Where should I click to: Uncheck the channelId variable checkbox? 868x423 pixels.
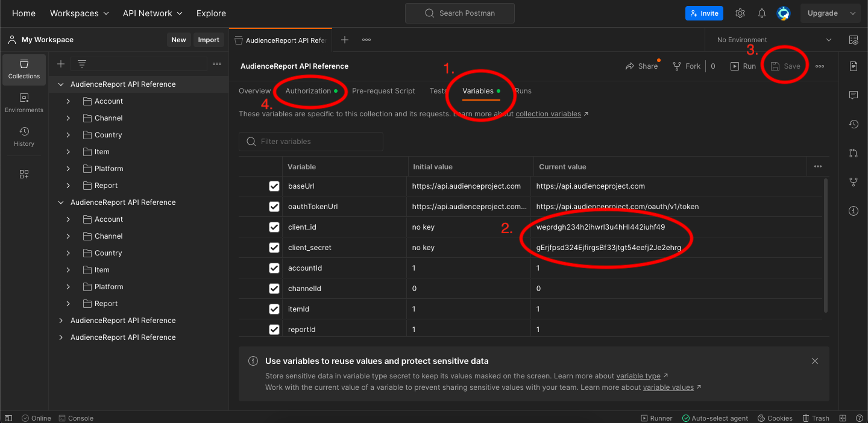[x=274, y=289]
